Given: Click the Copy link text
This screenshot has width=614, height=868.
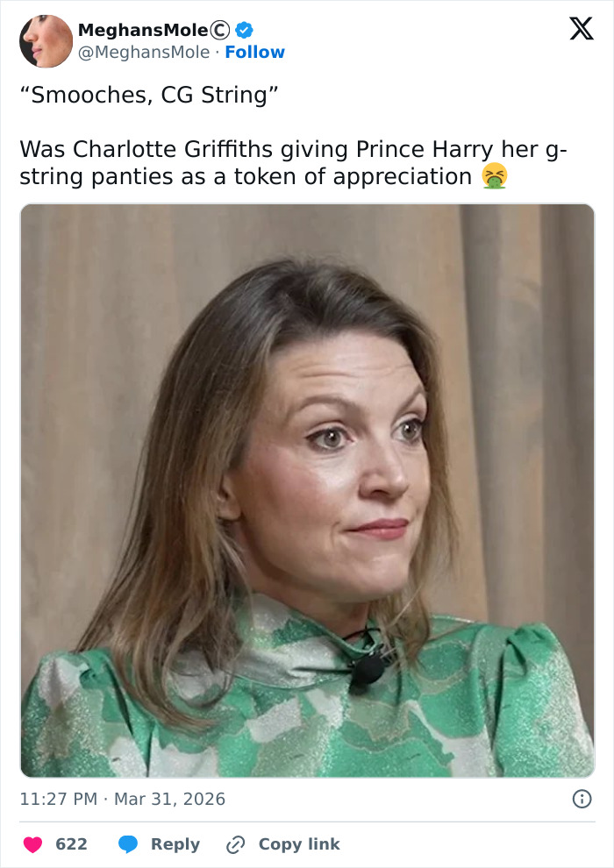Looking at the screenshot, I should (x=298, y=844).
